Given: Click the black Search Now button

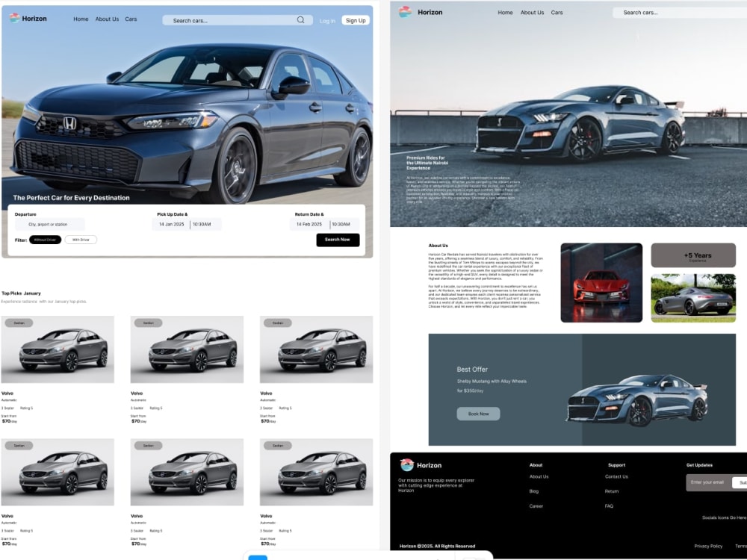Looking at the screenshot, I should pos(338,240).
